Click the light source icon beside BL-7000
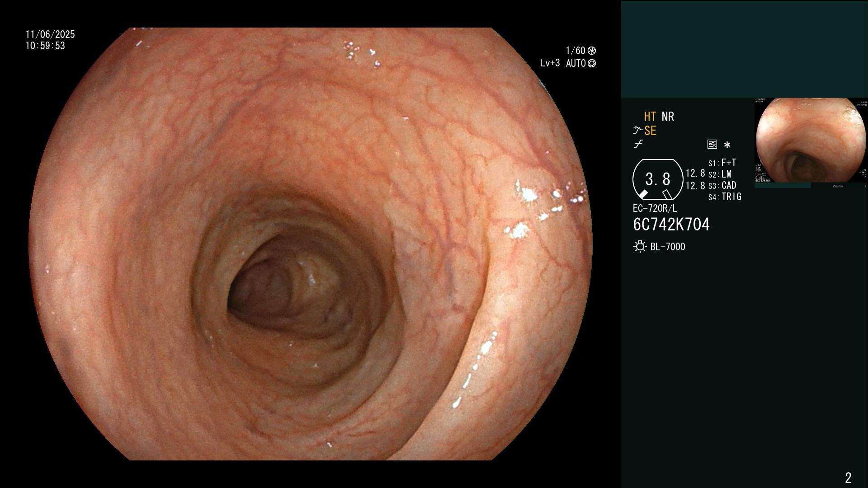Viewport: 868px width, 488px height. coord(640,247)
